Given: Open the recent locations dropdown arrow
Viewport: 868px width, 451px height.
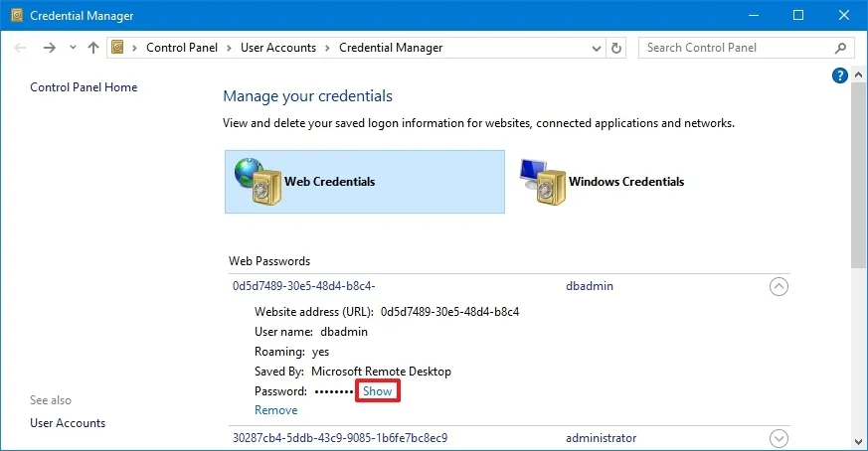Looking at the screenshot, I should point(73,48).
